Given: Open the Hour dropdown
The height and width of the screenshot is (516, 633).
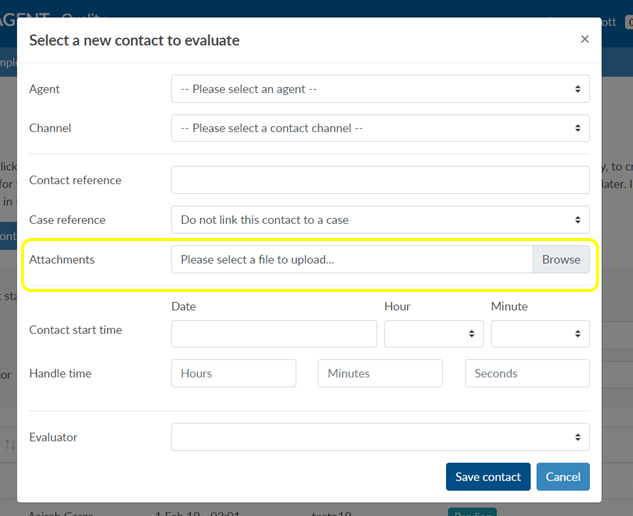Looking at the screenshot, I should click(x=434, y=334).
